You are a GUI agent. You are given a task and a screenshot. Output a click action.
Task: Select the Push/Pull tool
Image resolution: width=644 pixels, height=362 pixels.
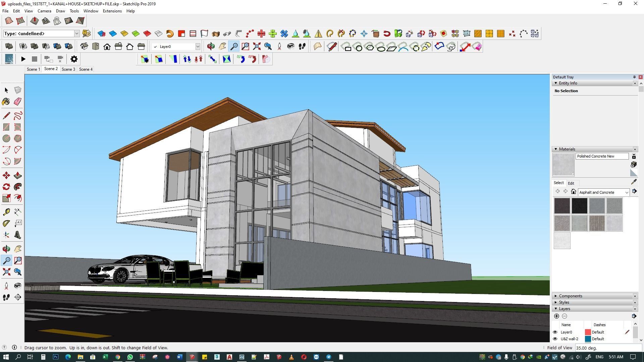coord(18,175)
